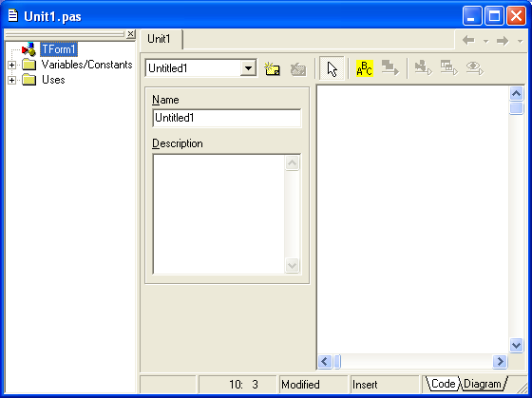This screenshot has height=398, width=532.
Task: Expand the Variables/Constants tree node
Action: point(11,65)
